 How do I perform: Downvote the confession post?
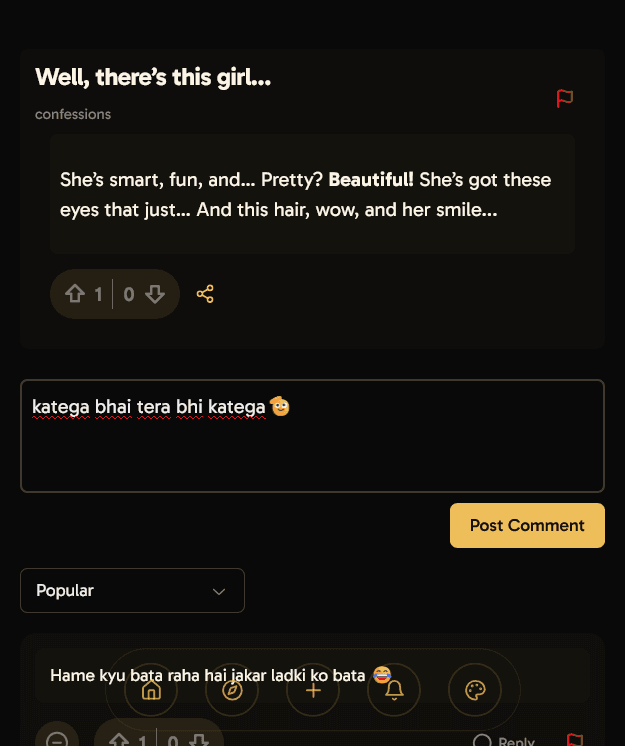pyautogui.click(x=154, y=294)
